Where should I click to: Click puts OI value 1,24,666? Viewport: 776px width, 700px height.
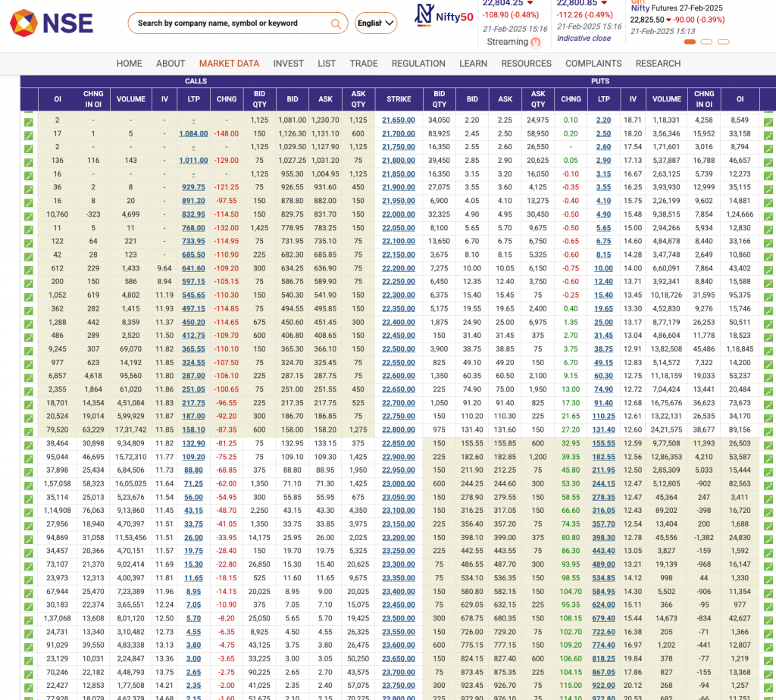tap(740, 214)
